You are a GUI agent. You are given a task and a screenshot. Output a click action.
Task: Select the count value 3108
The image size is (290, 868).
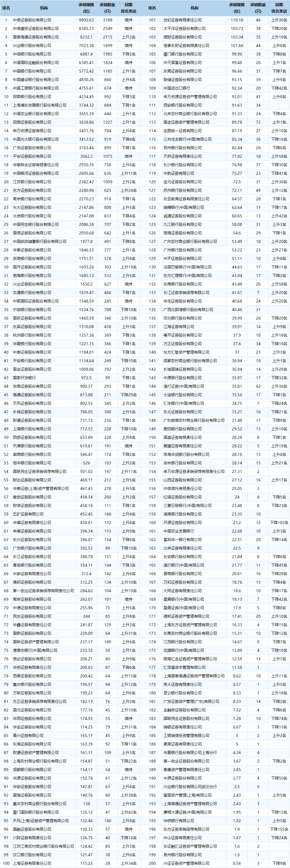(107, 20)
